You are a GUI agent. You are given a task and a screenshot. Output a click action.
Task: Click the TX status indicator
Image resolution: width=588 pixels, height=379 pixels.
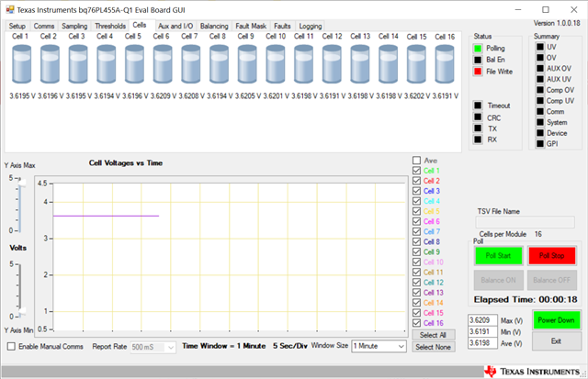[478, 128]
